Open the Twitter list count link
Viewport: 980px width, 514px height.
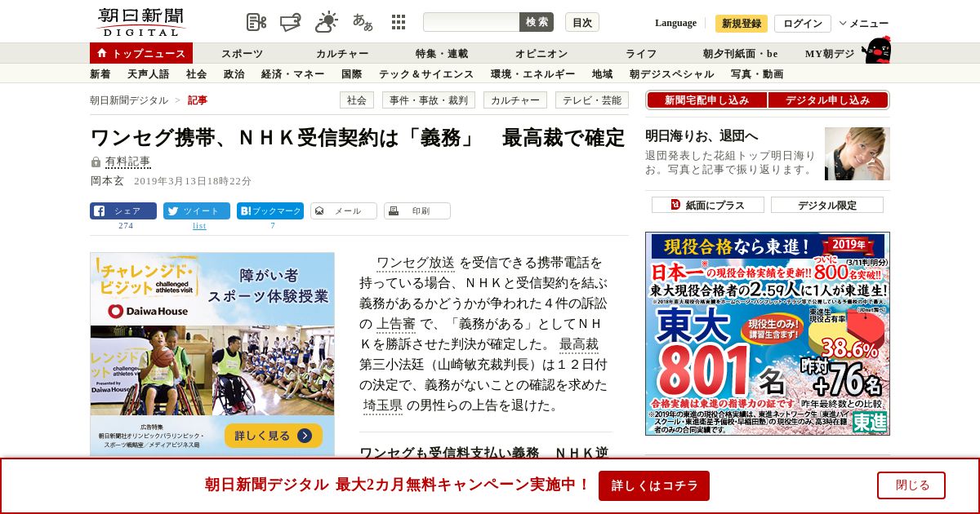[199, 225]
